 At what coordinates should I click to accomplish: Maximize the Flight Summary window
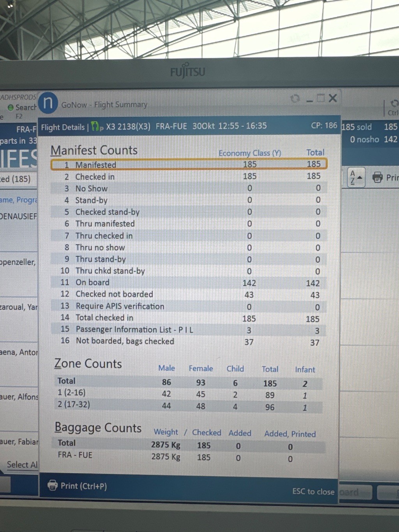coord(321,98)
